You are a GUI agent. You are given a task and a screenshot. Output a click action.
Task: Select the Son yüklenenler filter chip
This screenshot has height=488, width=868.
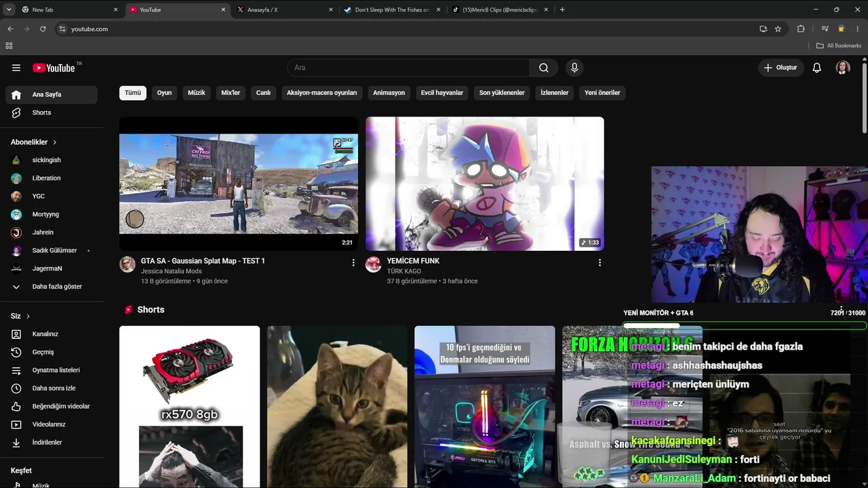[x=502, y=93]
